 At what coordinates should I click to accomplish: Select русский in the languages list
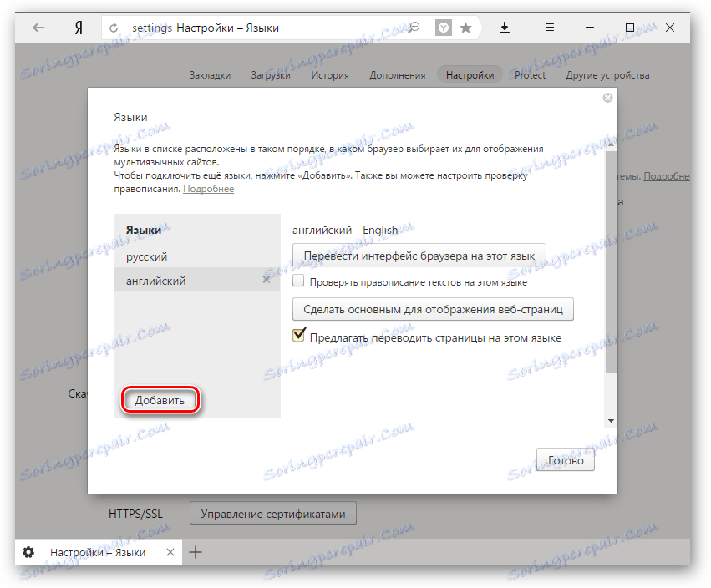(x=197, y=256)
